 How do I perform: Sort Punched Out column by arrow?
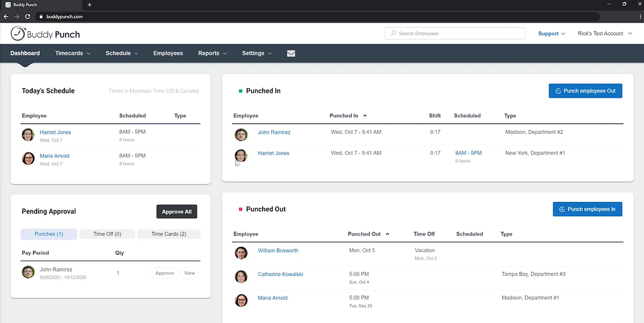(x=387, y=234)
